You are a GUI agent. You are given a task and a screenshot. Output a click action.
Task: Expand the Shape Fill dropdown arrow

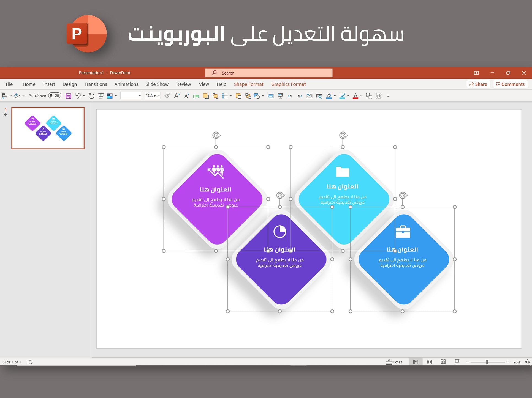click(335, 96)
